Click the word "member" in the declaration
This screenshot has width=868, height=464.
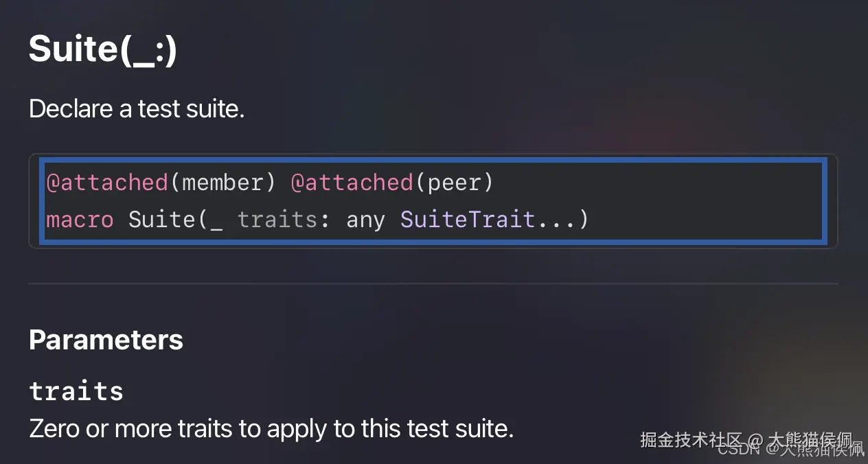(222, 183)
